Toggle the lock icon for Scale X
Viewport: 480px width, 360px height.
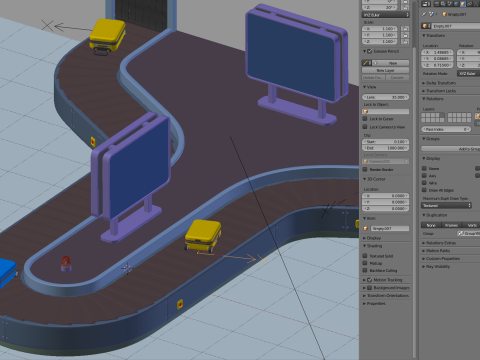pos(405,29)
